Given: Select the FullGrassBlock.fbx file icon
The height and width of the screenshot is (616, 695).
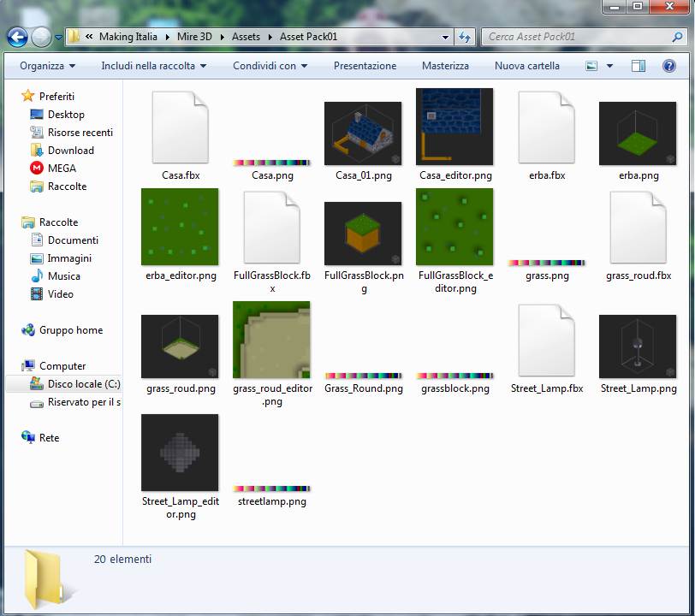Looking at the screenshot, I should pyautogui.click(x=271, y=228).
